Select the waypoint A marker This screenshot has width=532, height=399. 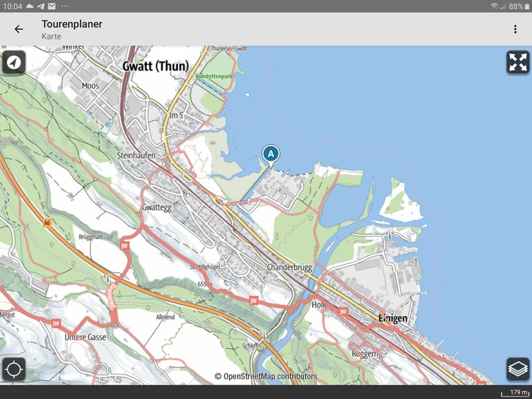(x=271, y=154)
